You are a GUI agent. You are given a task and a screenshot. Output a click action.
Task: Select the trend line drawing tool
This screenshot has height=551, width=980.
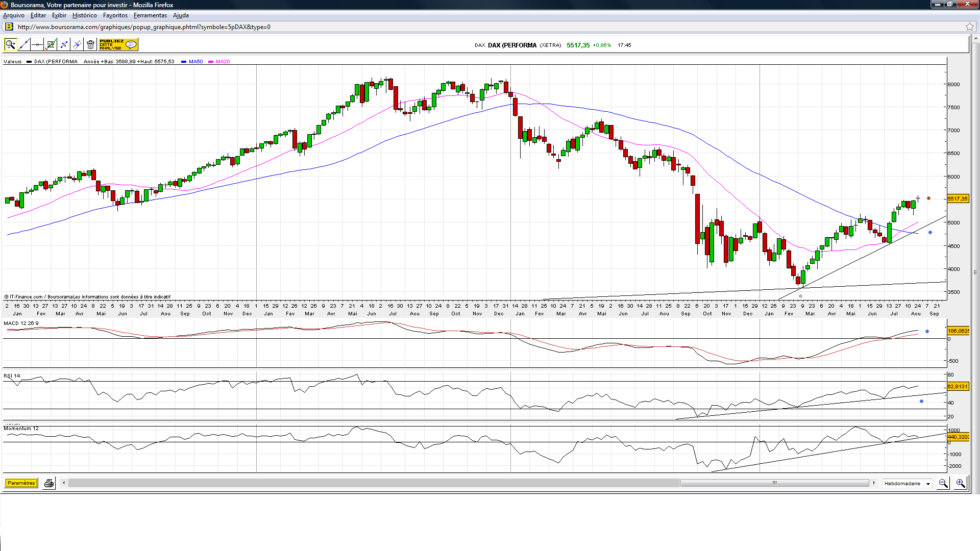[23, 45]
